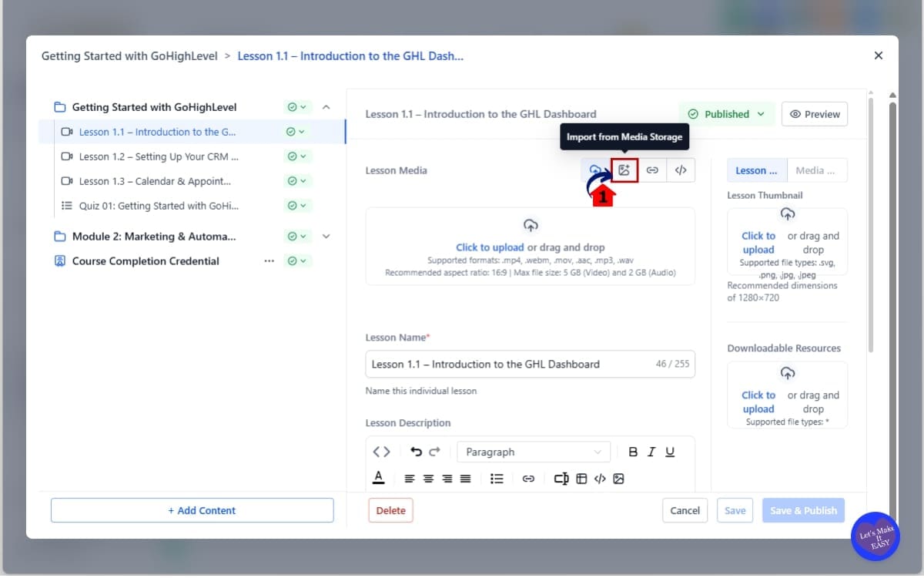This screenshot has height=578, width=924.
Task: Choose the embed code icon in Lesson Media
Action: point(681,170)
